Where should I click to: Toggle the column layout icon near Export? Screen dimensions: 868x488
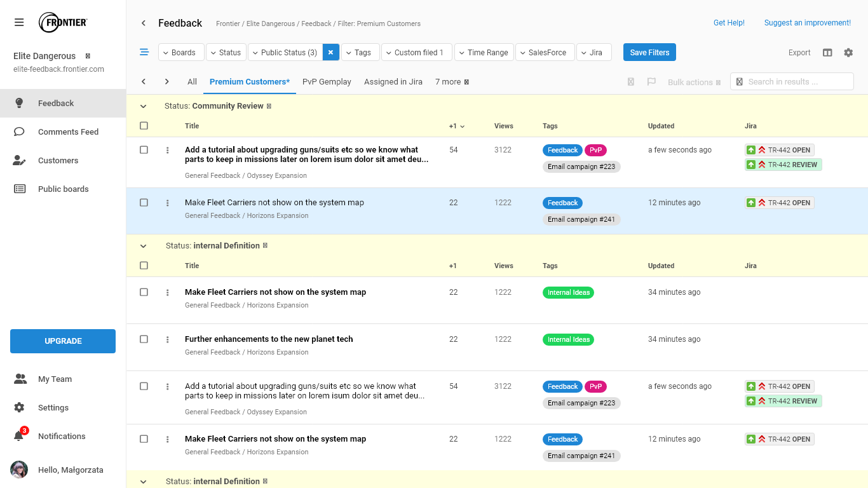827,53
